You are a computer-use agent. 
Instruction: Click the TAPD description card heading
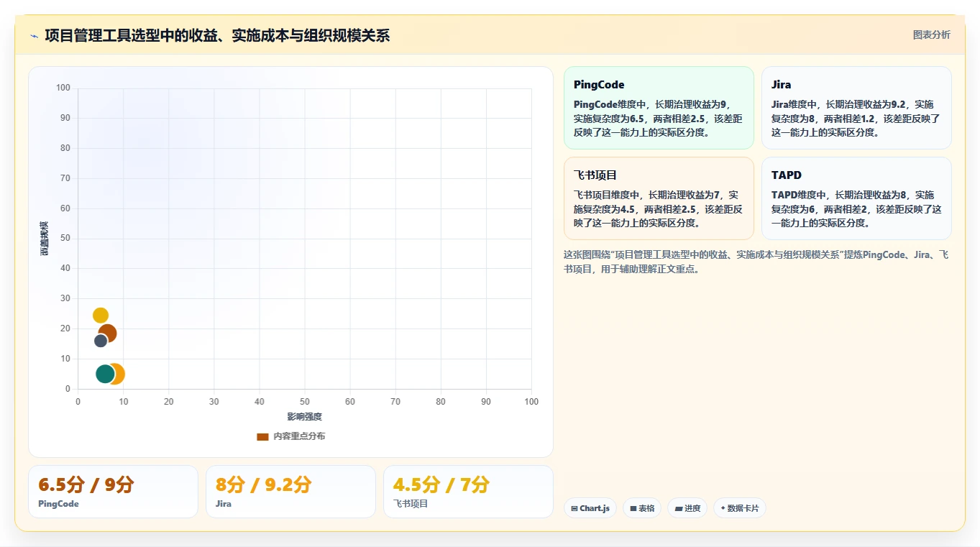click(786, 175)
